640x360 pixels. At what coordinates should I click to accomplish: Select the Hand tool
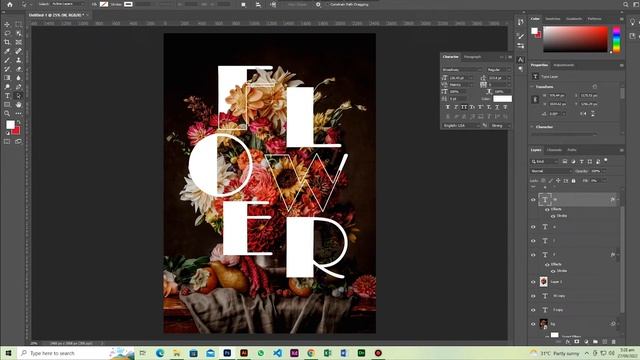(18, 104)
